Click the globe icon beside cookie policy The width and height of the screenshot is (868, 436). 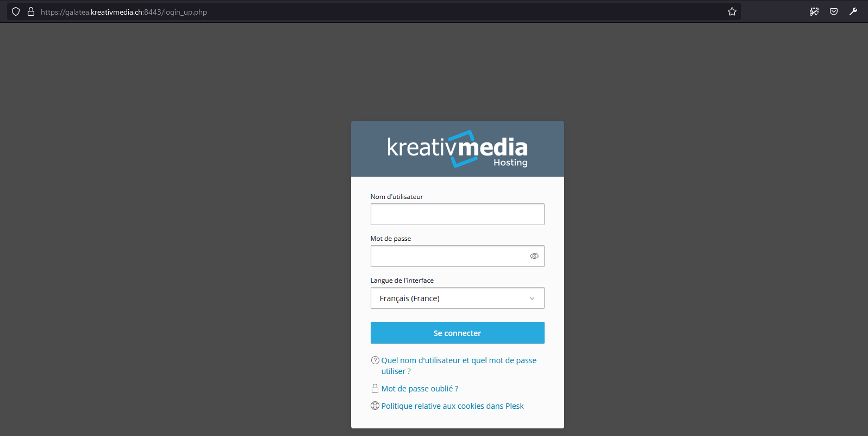375,406
